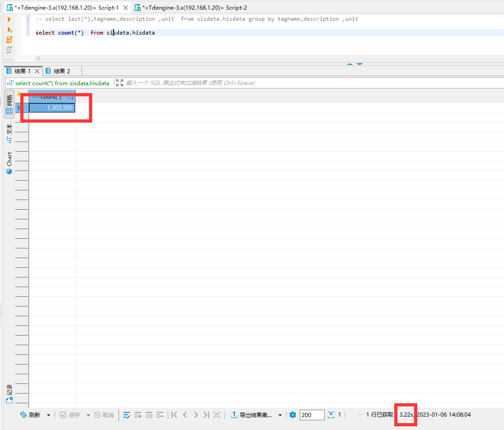The height and width of the screenshot is (430, 504).
Task: Expand the 刷新 refresh dropdown arrow
Action: pyautogui.click(x=48, y=415)
